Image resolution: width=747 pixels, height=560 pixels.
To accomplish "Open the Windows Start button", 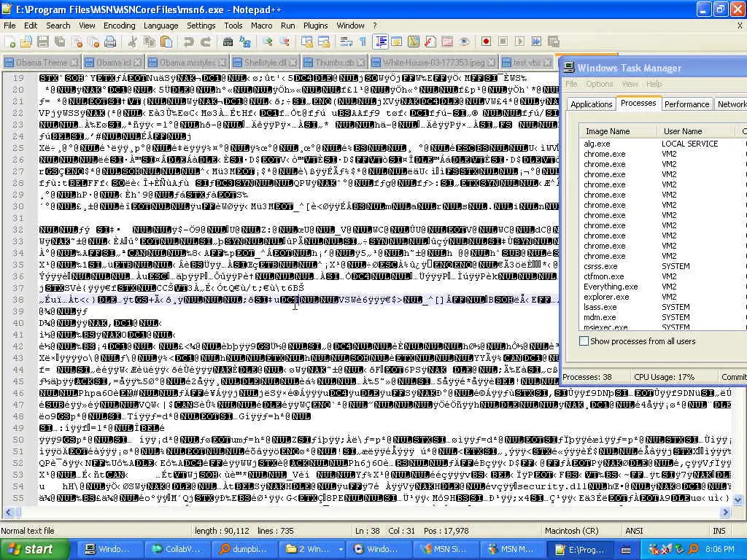I will click(35, 549).
